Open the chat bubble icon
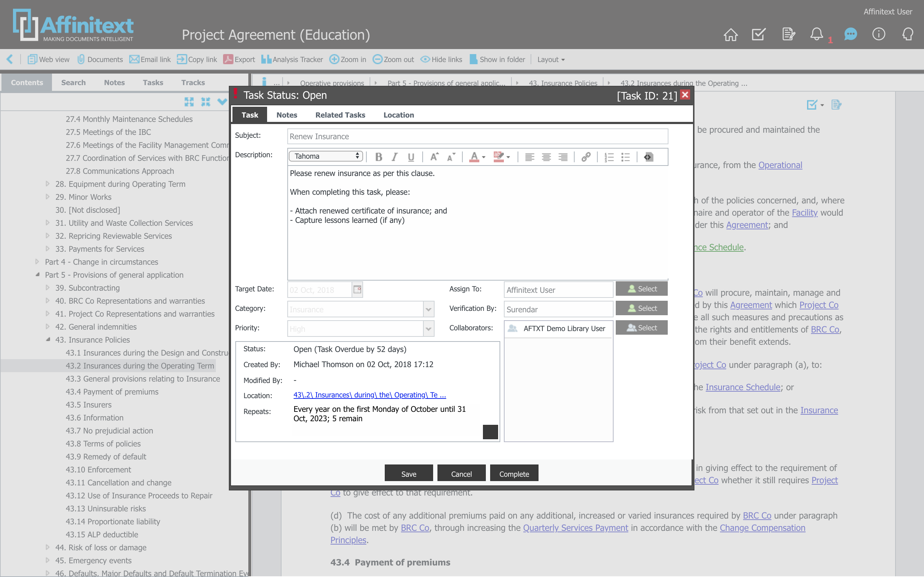The image size is (924, 577). pyautogui.click(x=850, y=34)
